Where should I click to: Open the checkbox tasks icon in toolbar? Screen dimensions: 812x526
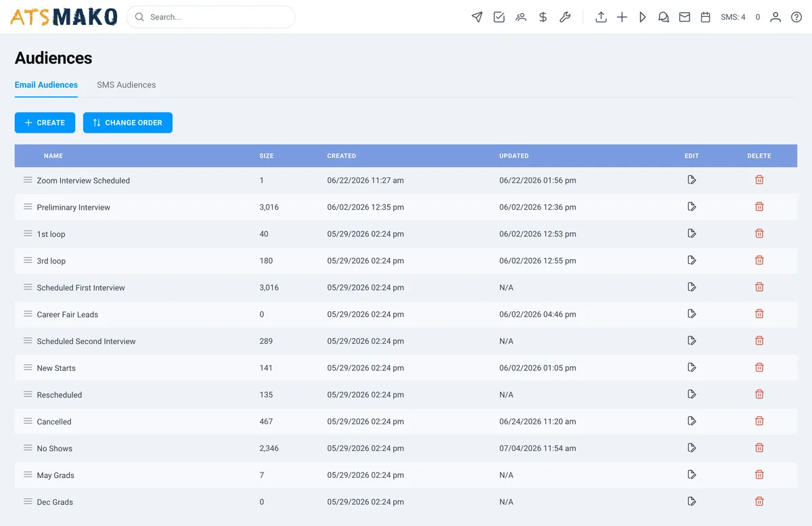click(x=499, y=17)
